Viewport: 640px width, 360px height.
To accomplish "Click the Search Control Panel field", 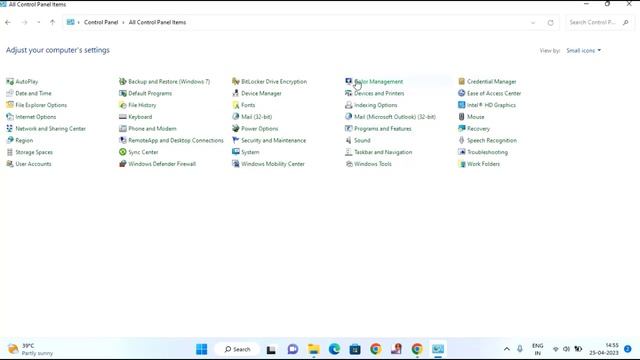I will click(x=599, y=22).
